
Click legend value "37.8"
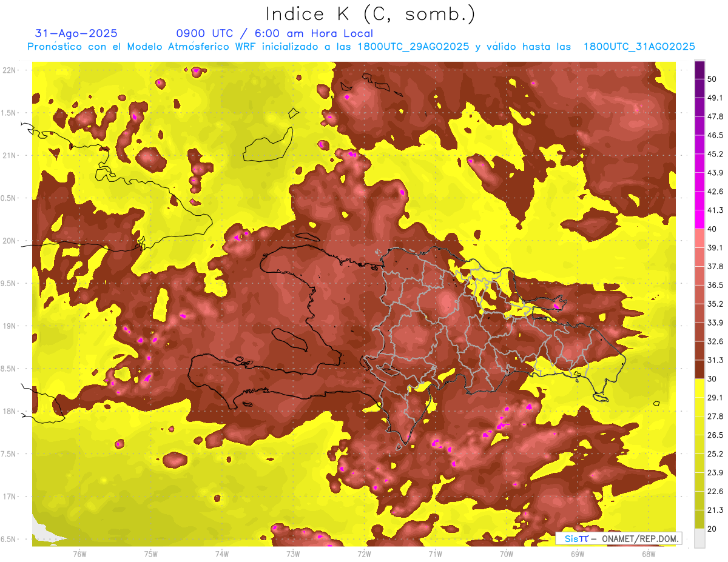coord(715,266)
